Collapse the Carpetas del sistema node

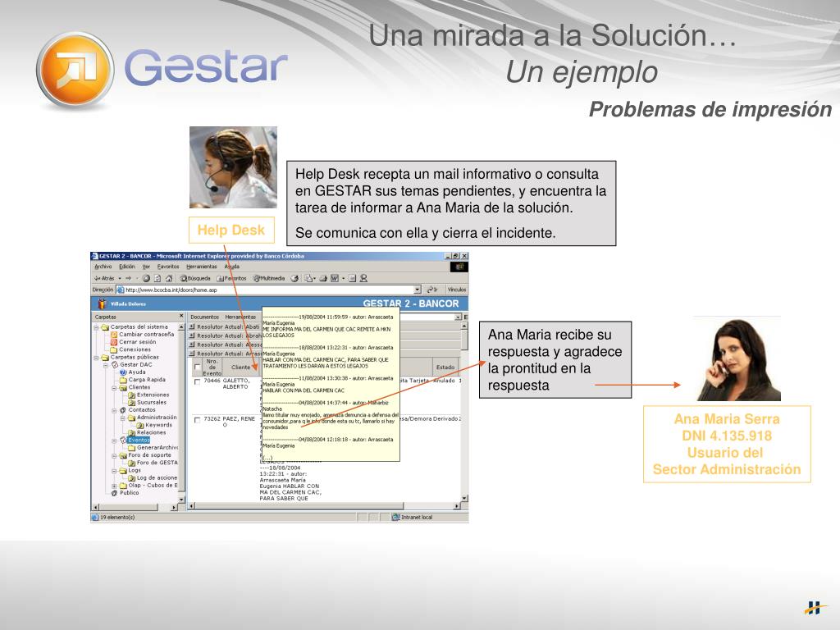(97, 326)
